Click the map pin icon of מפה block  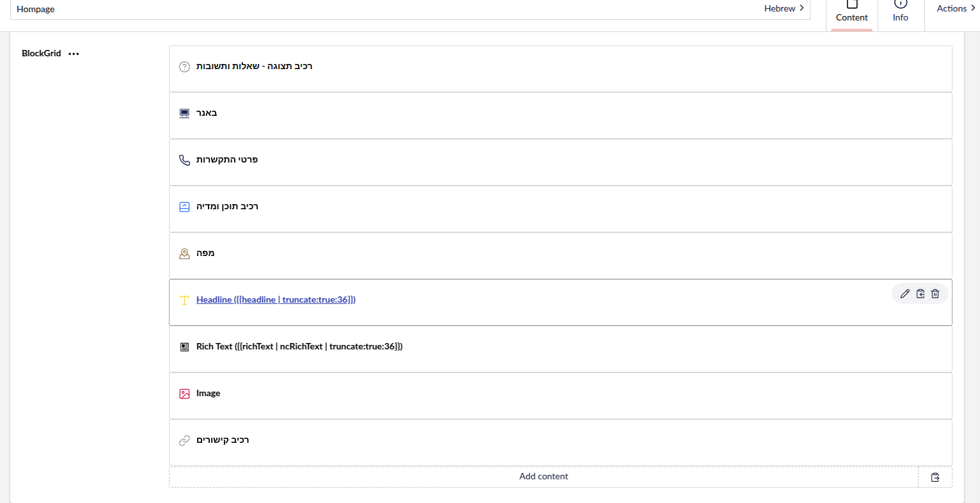pos(184,253)
